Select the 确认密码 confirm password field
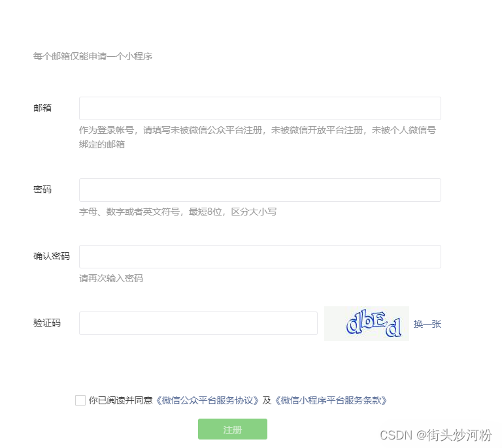Viewport: 502px width, 448px height. tap(259, 257)
